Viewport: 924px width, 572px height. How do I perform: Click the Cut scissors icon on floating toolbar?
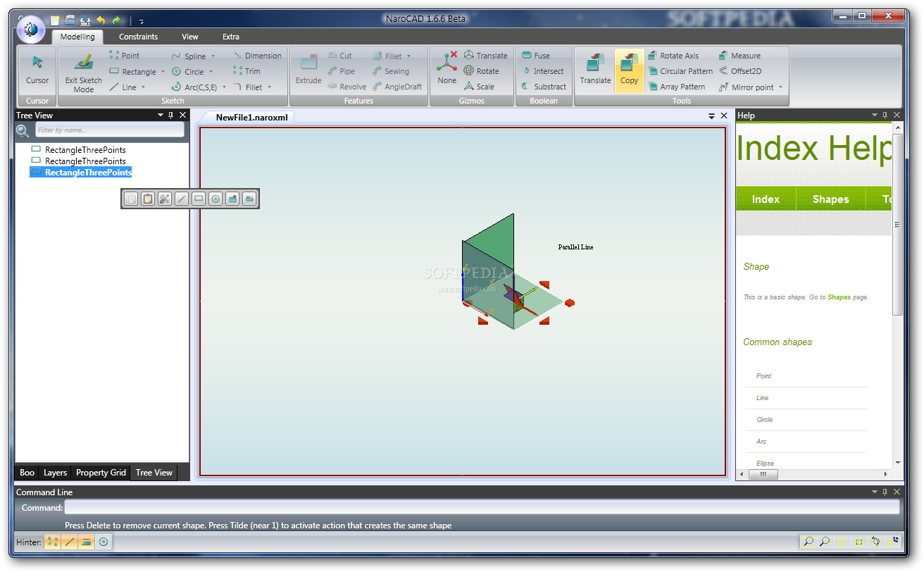(165, 199)
